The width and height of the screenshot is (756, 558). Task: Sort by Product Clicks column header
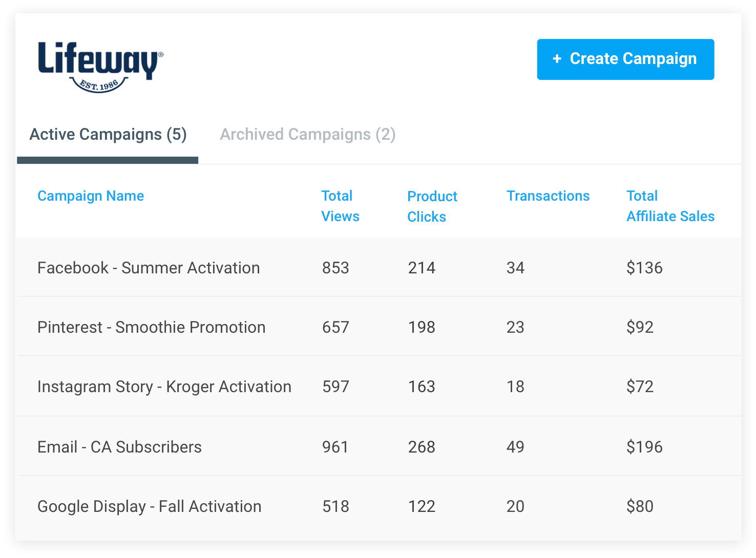[x=432, y=206]
